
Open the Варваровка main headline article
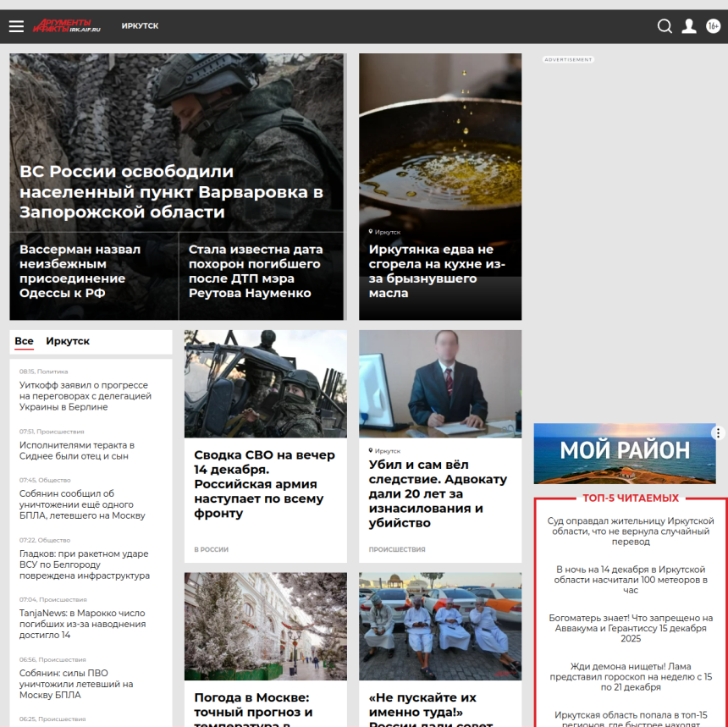point(171,191)
